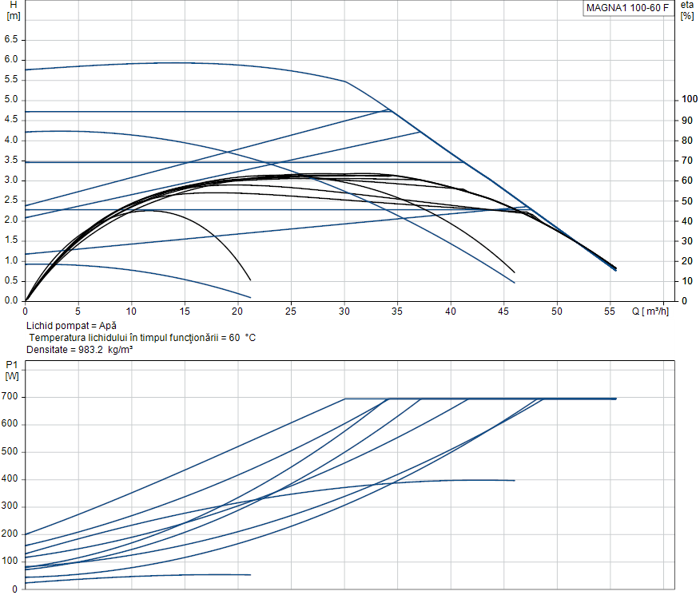The width and height of the screenshot is (700, 603).
Task: Click the bend point of the top pump curve
Action: click(345, 81)
